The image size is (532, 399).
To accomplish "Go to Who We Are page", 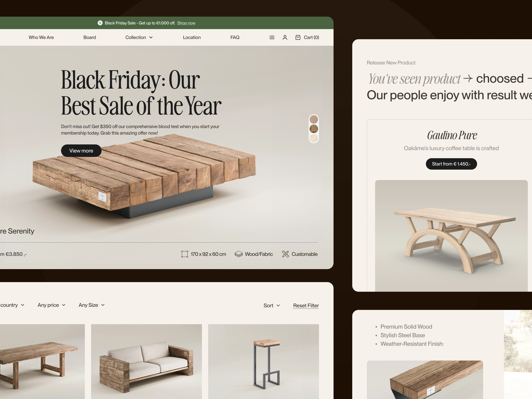I will coord(41,37).
